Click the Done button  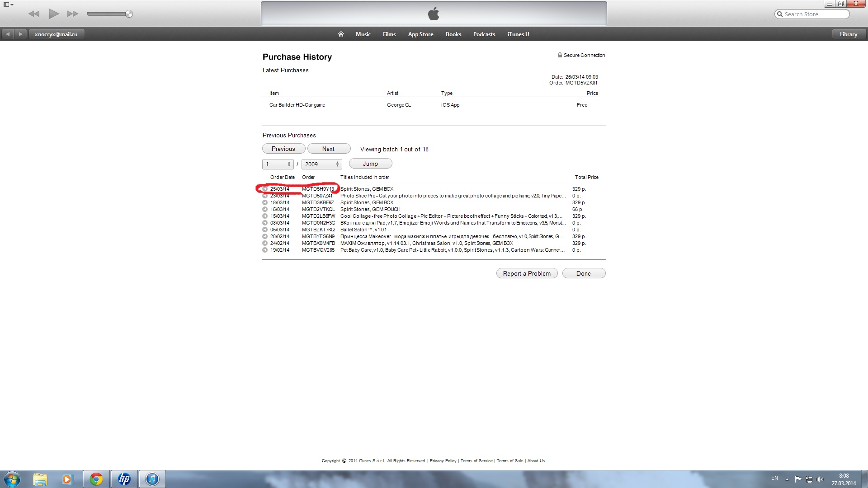tap(584, 273)
